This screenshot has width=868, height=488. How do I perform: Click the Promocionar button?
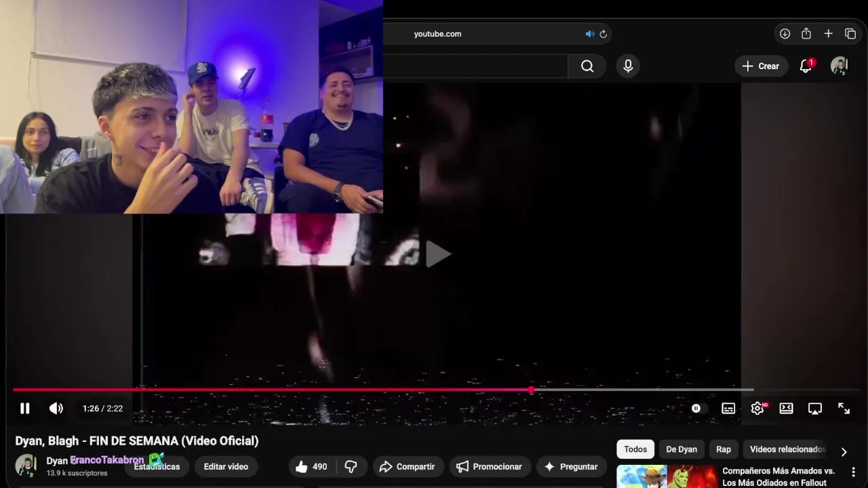pyautogui.click(x=489, y=466)
